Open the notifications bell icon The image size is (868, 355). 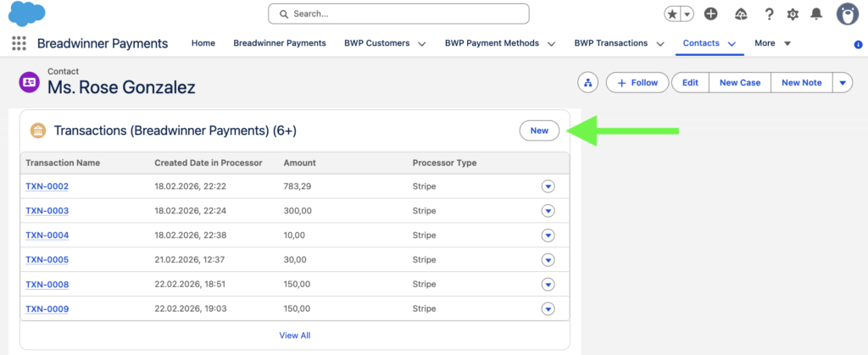pos(816,14)
